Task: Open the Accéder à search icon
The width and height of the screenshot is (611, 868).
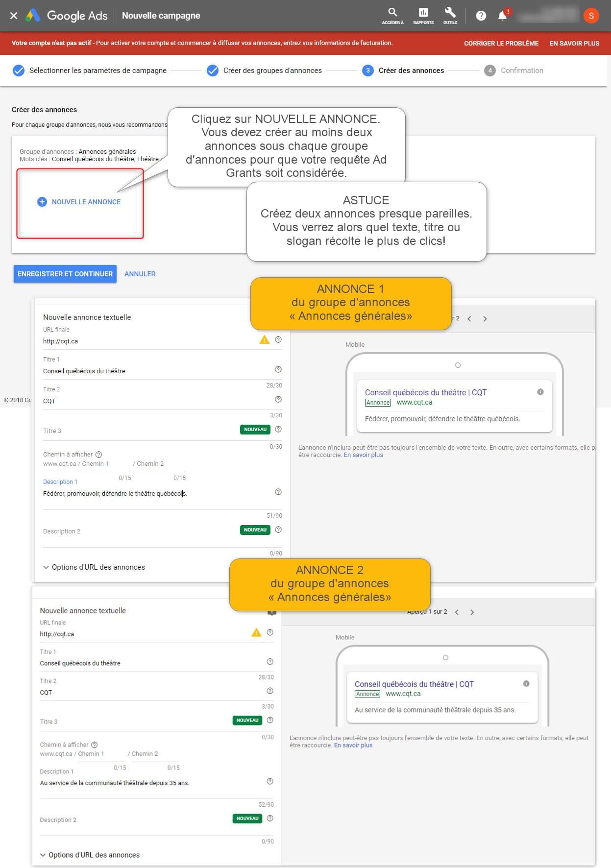Action: point(392,16)
